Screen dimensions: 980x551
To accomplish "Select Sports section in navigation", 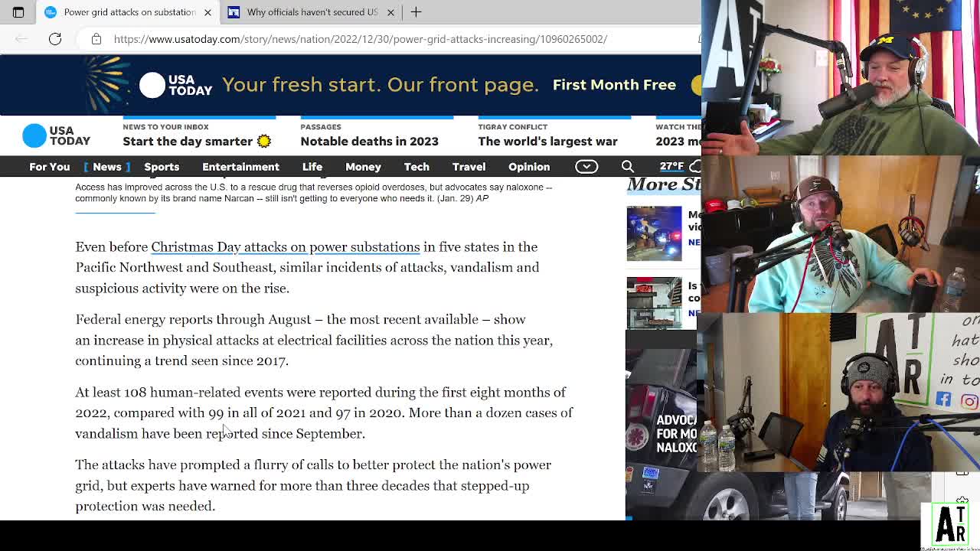I will click(x=162, y=167).
